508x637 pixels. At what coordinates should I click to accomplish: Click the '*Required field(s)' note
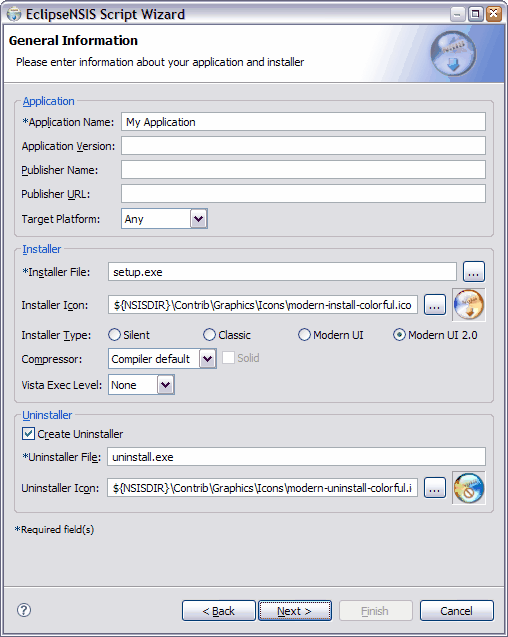tap(54, 529)
